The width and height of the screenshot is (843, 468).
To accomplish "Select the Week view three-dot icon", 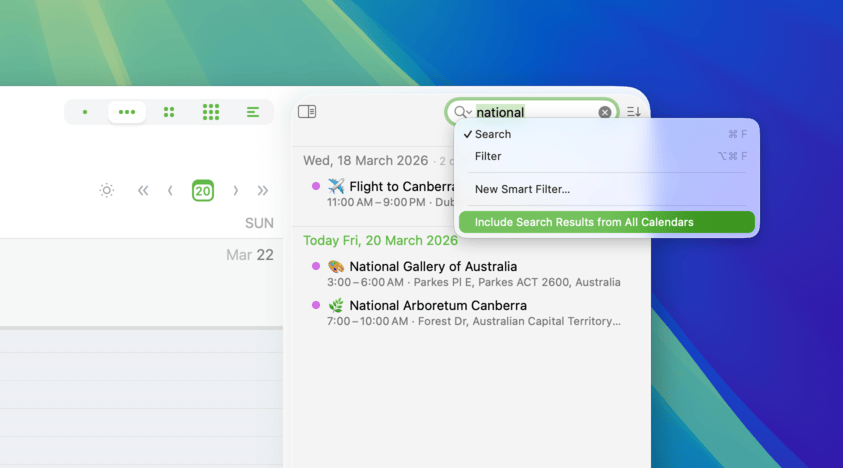I will click(x=127, y=112).
